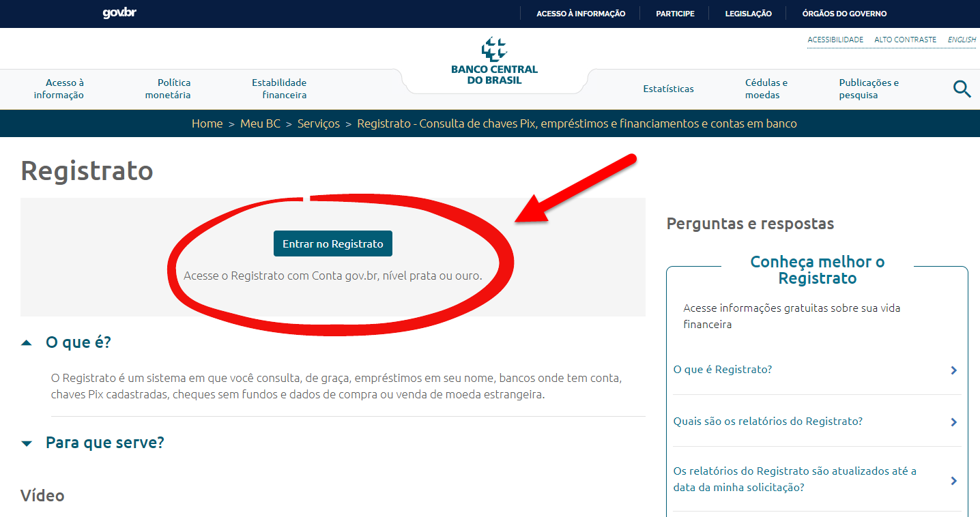
Task: Enable 'Alto contraste' mode
Action: click(x=906, y=40)
